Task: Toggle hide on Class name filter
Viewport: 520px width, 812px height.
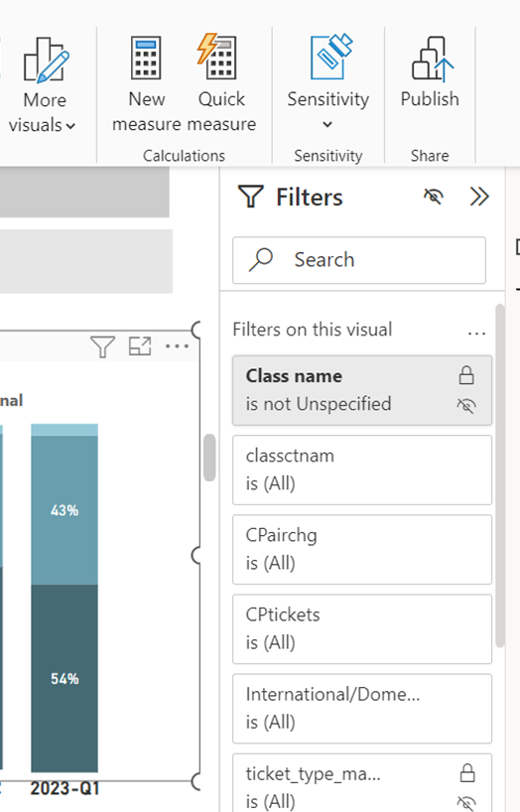Action: tap(466, 406)
